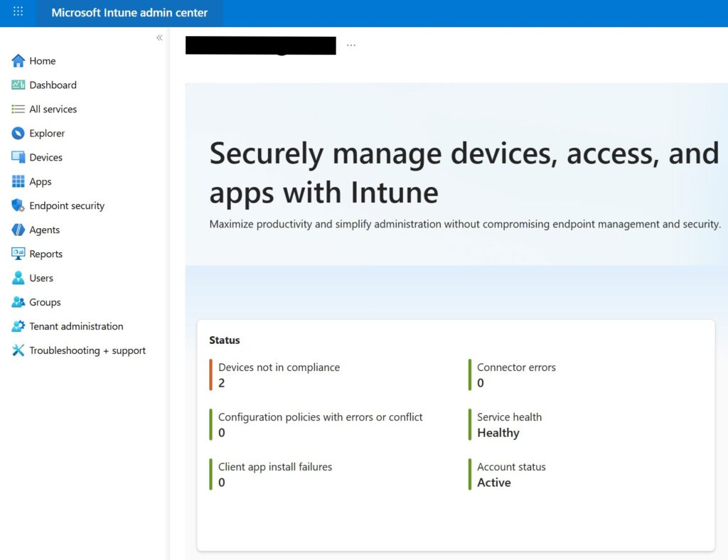728x560 pixels.
Task: Go to Users in the sidebar
Action: click(x=41, y=279)
